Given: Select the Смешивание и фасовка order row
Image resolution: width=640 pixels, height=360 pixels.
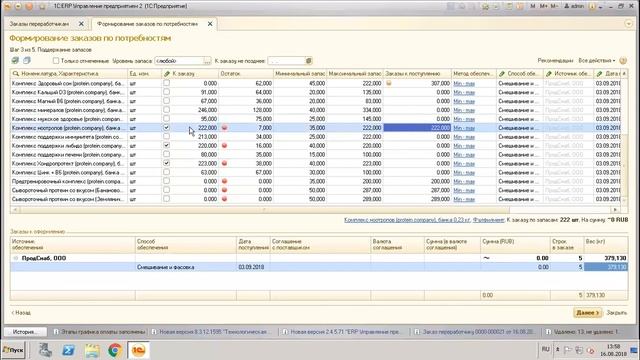Looking at the screenshot, I should pyautogui.click(x=319, y=267).
